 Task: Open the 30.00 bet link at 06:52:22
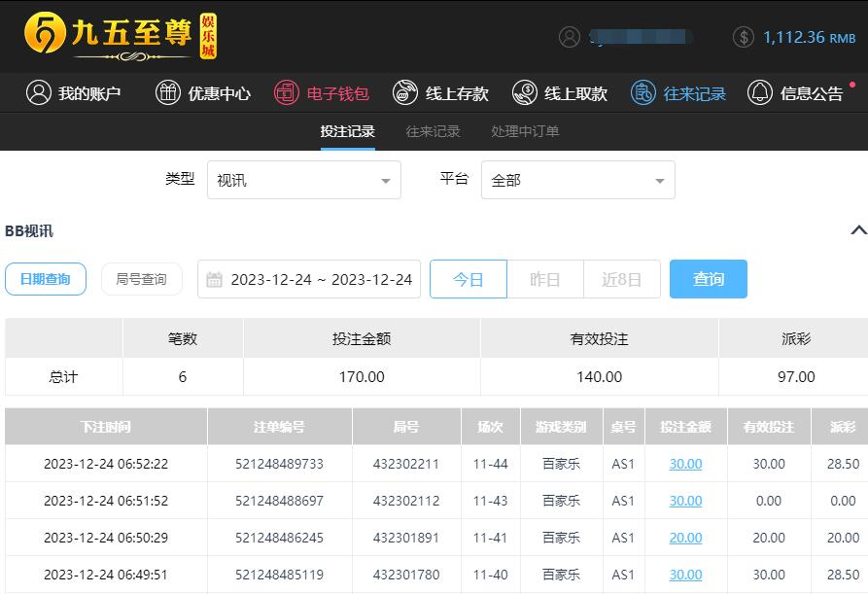[x=685, y=464]
